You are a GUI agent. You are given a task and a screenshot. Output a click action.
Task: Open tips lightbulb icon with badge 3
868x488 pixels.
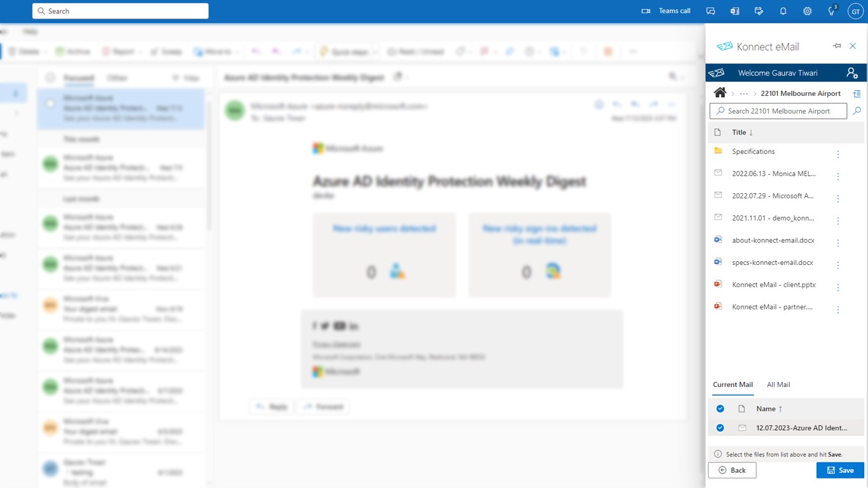pos(832,11)
